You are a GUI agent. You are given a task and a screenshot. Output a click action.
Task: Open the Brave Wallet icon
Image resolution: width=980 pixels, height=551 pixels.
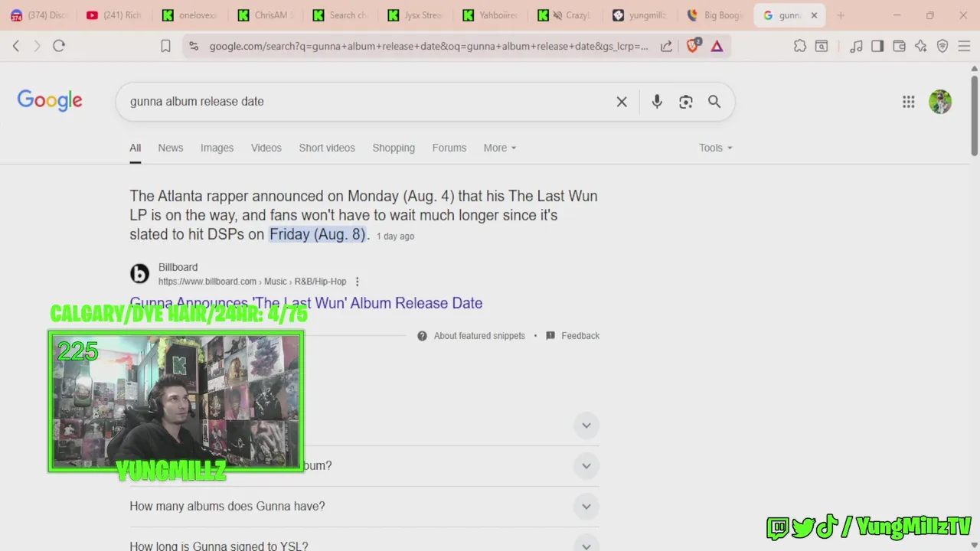tap(899, 46)
